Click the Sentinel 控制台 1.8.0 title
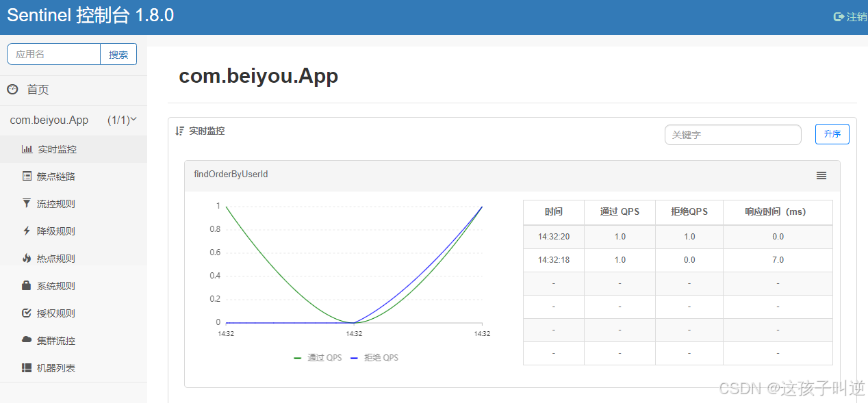 (90, 16)
